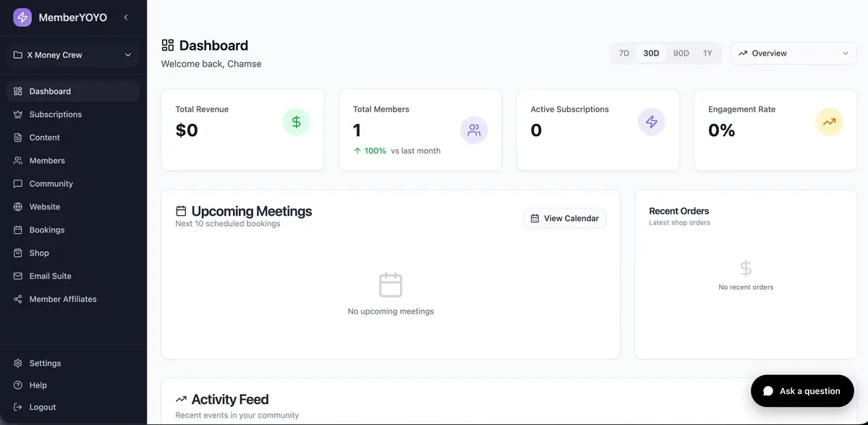Collapse the sidebar with the chevron
868x425 pixels.
point(125,17)
